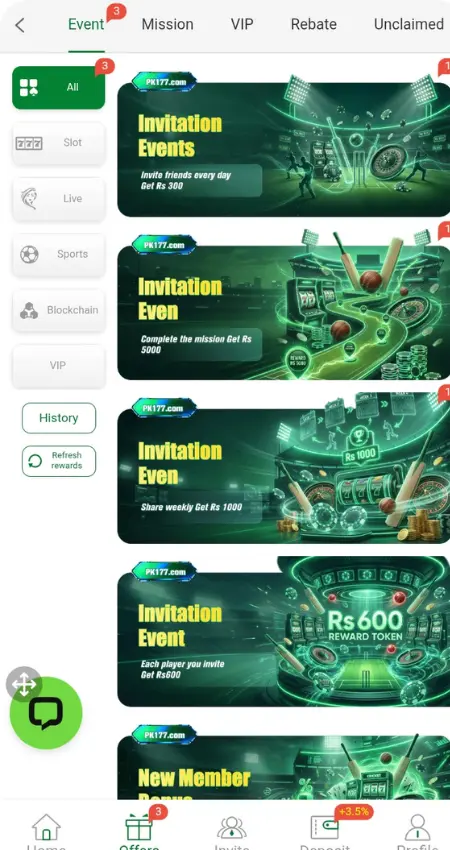Open the live chat bubble icon
The width and height of the screenshot is (450, 850).
click(x=46, y=713)
